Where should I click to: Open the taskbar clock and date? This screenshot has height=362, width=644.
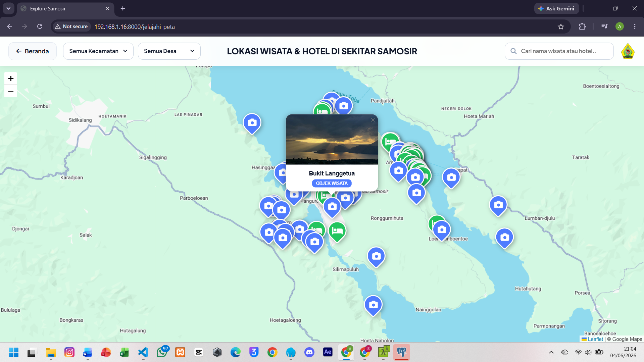623,352
